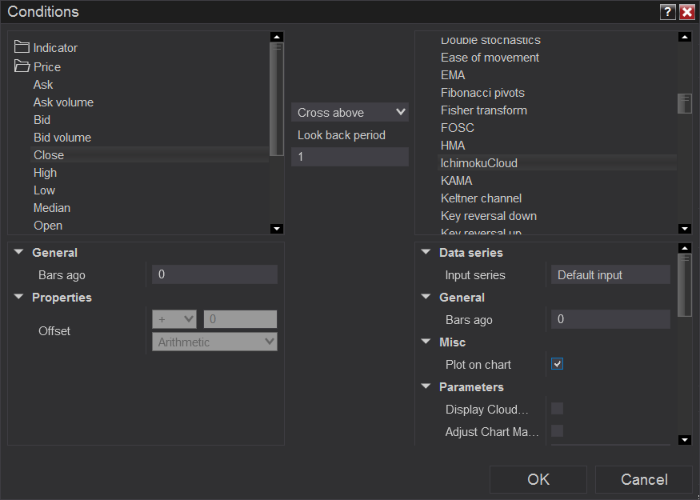Viewport: 700px width, 500px height.
Task: Toggle the Adjust Chart Margins checkbox
Action: (557, 431)
